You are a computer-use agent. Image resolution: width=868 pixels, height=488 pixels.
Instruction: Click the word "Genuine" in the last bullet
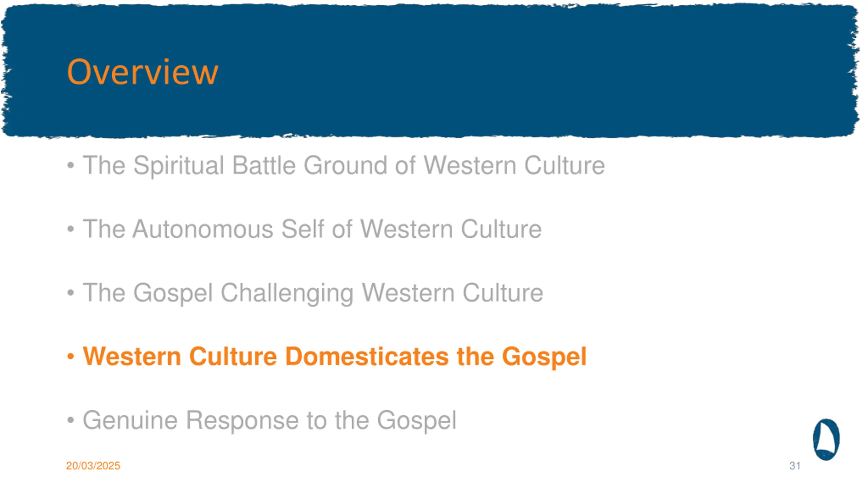coord(130,420)
